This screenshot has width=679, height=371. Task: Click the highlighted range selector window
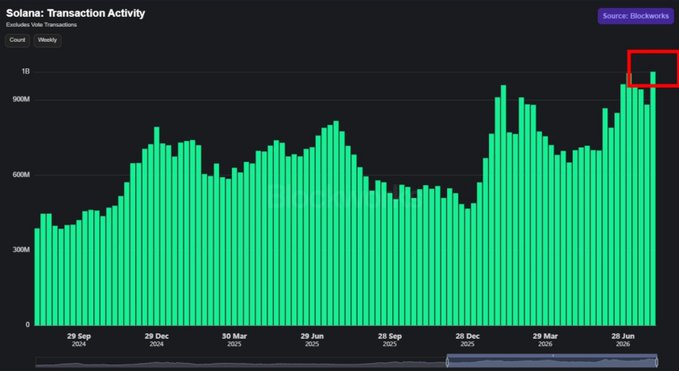pos(552,361)
